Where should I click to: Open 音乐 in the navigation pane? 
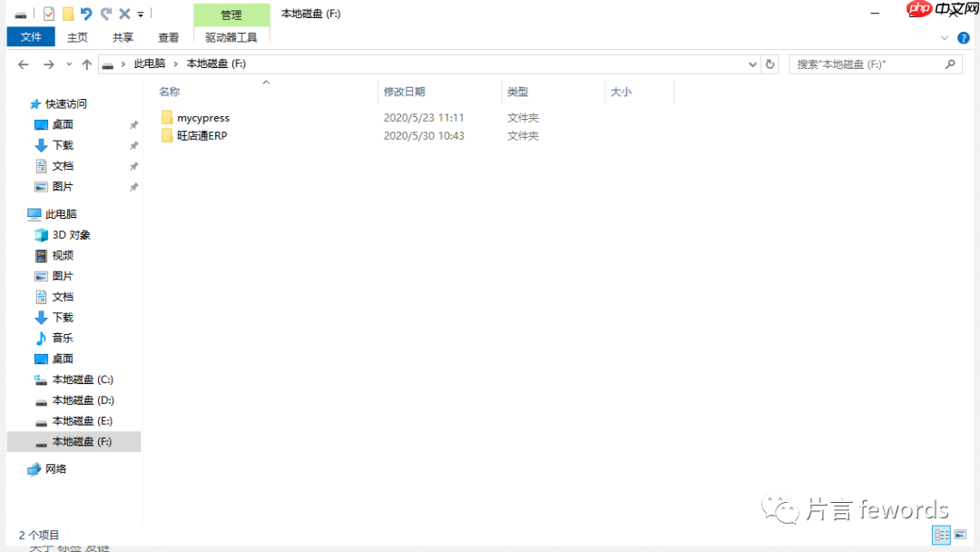[x=63, y=338]
